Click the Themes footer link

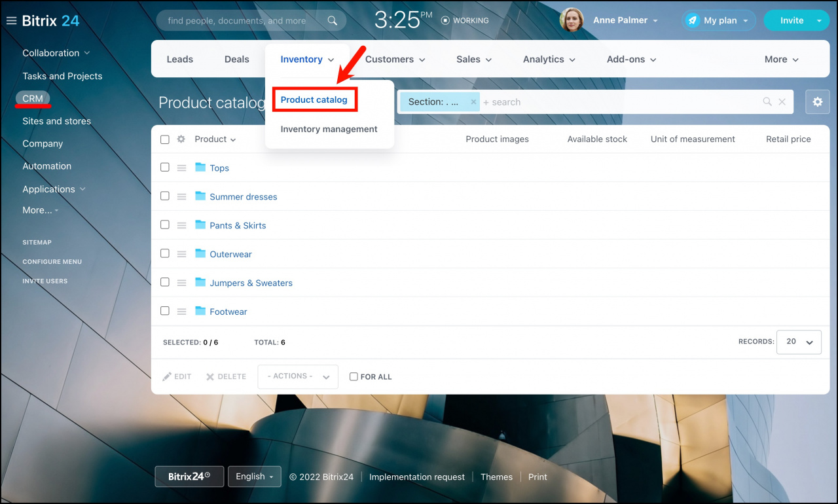tap(496, 477)
